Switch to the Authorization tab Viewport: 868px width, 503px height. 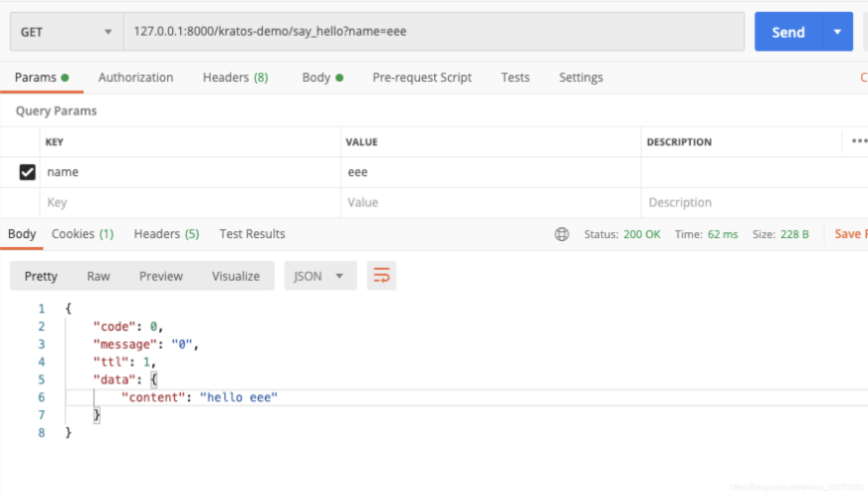135,77
